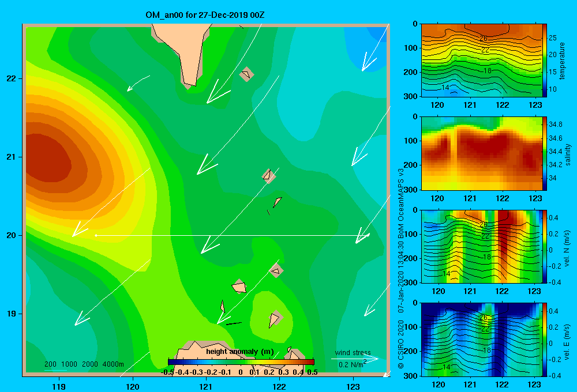Click longitude label 119 under main map
The width and height of the screenshot is (577, 392).
pos(59,386)
